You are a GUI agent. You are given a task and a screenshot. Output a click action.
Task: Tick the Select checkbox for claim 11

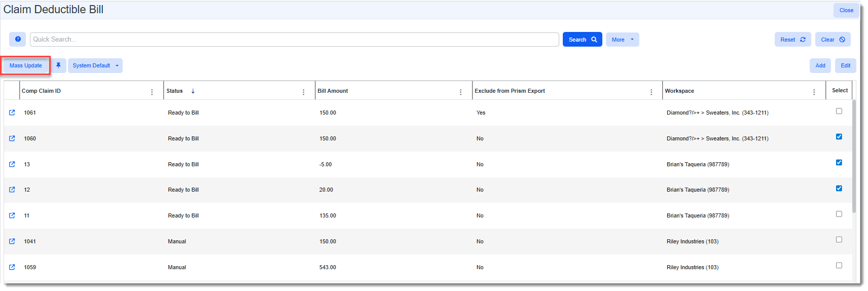pyautogui.click(x=839, y=214)
